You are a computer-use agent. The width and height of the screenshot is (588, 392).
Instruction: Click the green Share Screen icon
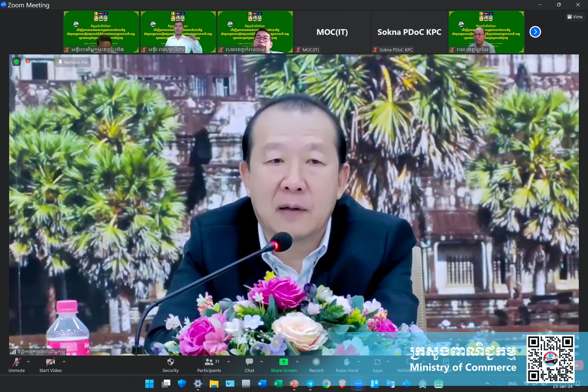click(x=283, y=362)
